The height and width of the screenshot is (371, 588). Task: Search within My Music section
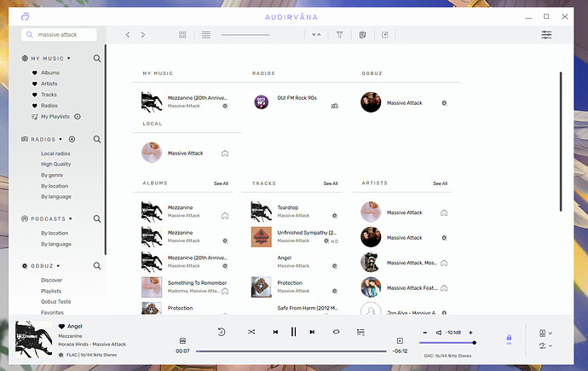tap(97, 58)
